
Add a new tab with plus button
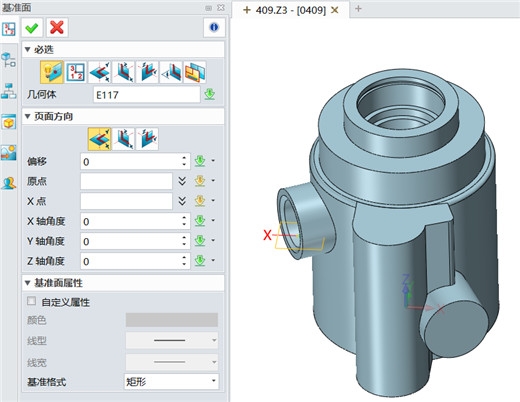(x=358, y=9)
